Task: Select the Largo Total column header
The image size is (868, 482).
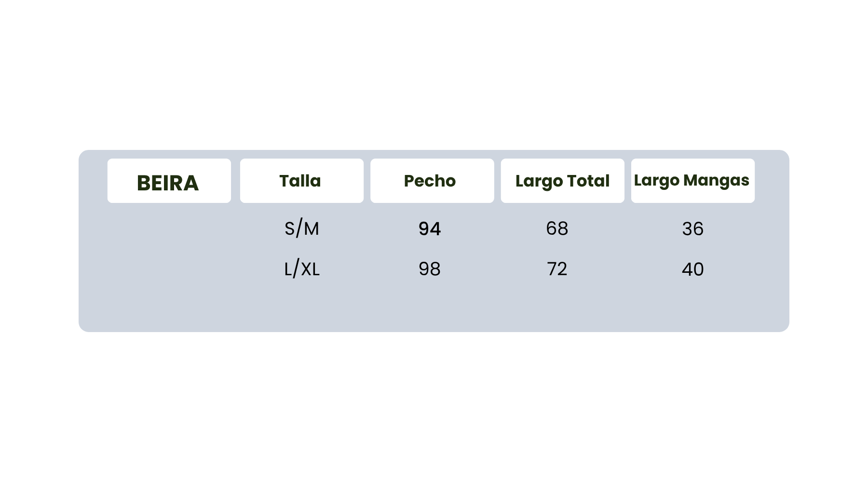Action: point(562,181)
